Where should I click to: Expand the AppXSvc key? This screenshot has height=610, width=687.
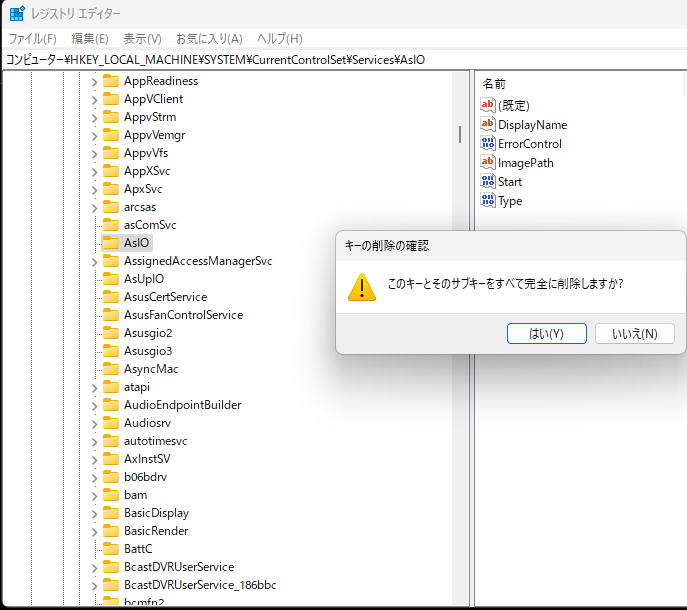pos(94,171)
